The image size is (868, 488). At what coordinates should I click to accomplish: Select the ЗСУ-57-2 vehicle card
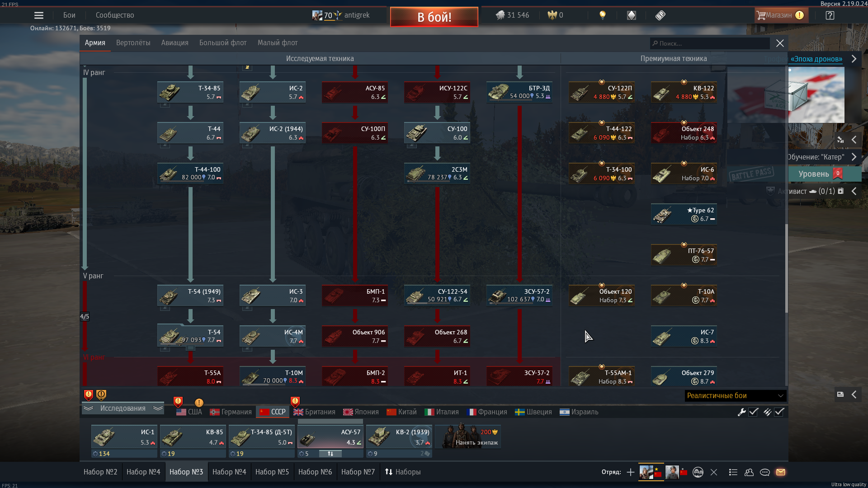tap(519, 296)
